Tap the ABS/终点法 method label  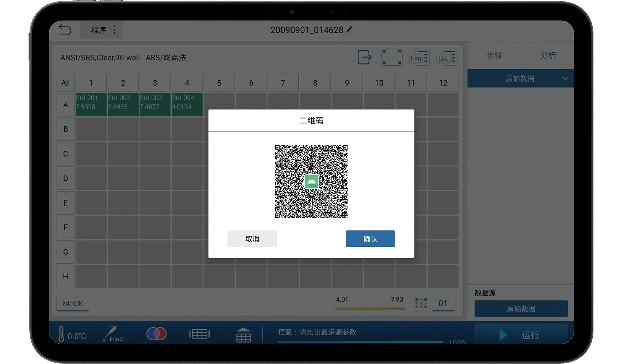[166, 58]
